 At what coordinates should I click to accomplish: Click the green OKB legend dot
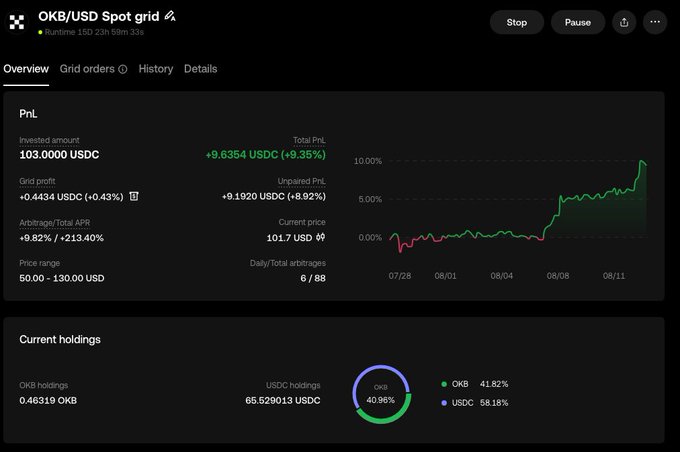pos(444,384)
